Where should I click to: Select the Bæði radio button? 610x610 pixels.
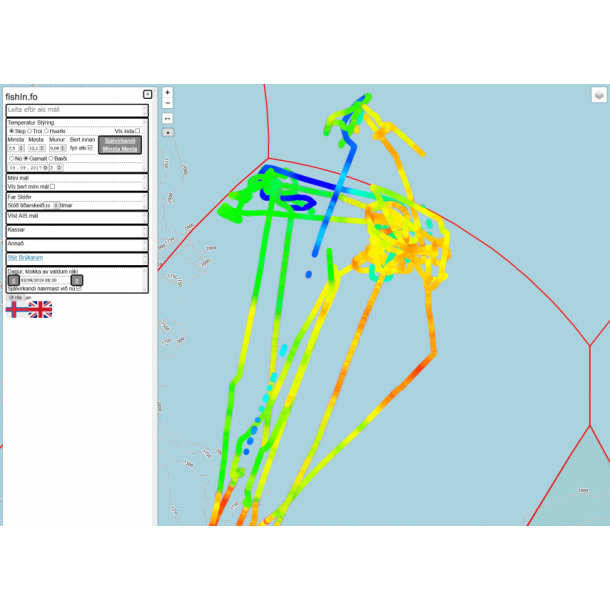point(51,158)
